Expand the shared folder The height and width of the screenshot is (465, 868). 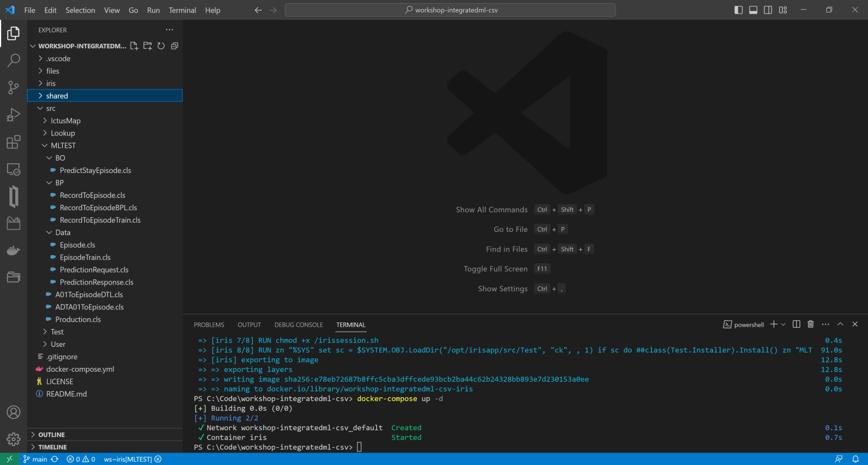57,96
